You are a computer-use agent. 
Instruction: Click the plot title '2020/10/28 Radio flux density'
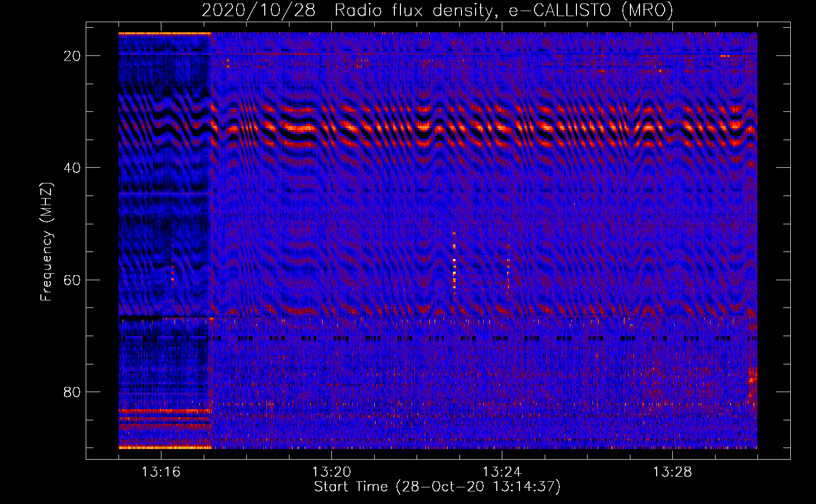pyautogui.click(x=437, y=10)
